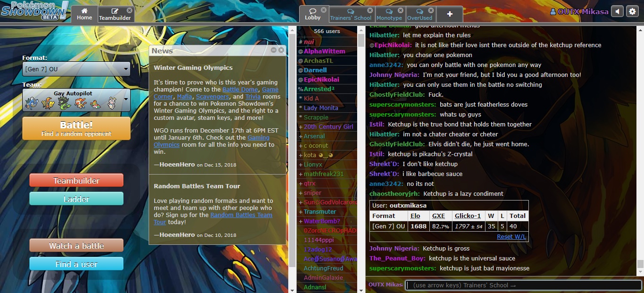Select user Arrested² in the list
The image size is (644, 293).
click(x=327, y=89)
